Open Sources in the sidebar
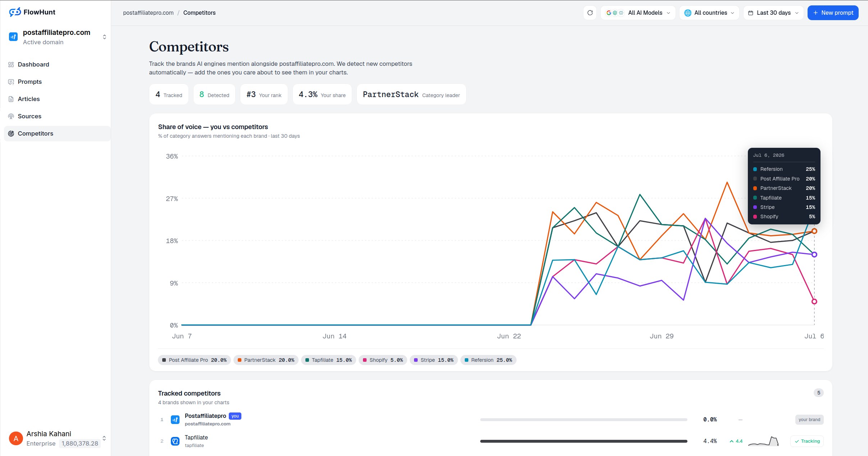The height and width of the screenshot is (456, 868). point(57,116)
